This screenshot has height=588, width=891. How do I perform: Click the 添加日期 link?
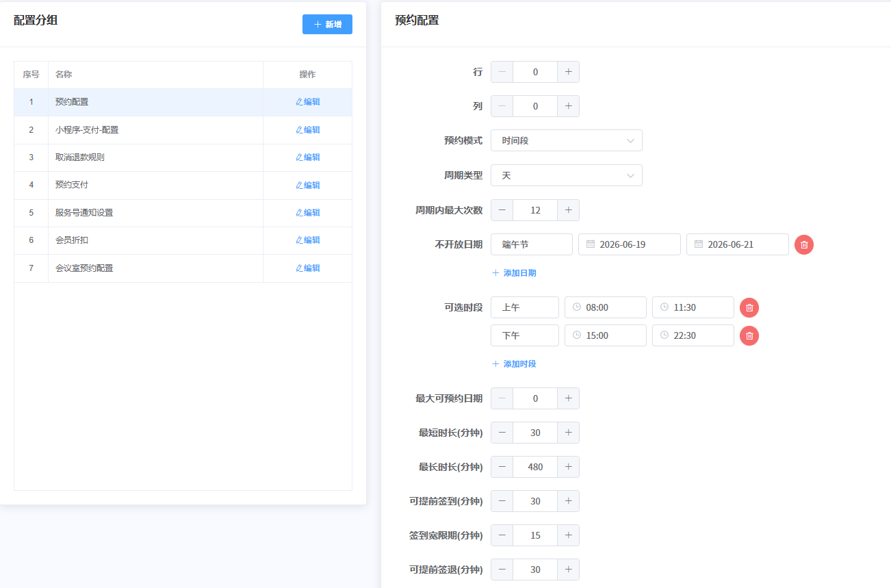514,273
